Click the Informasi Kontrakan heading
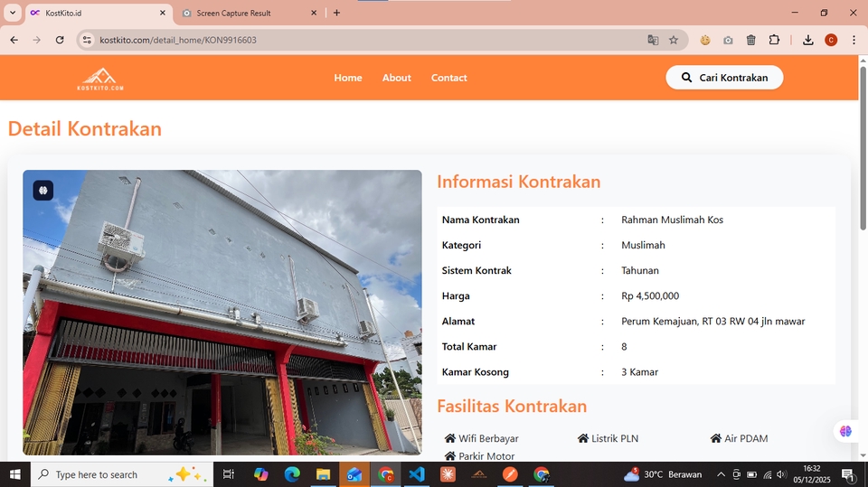 coord(519,182)
